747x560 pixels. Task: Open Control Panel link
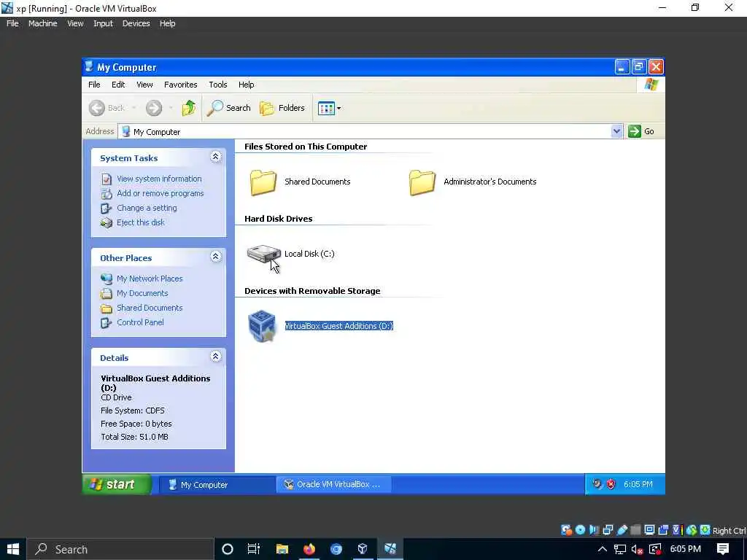click(x=140, y=322)
